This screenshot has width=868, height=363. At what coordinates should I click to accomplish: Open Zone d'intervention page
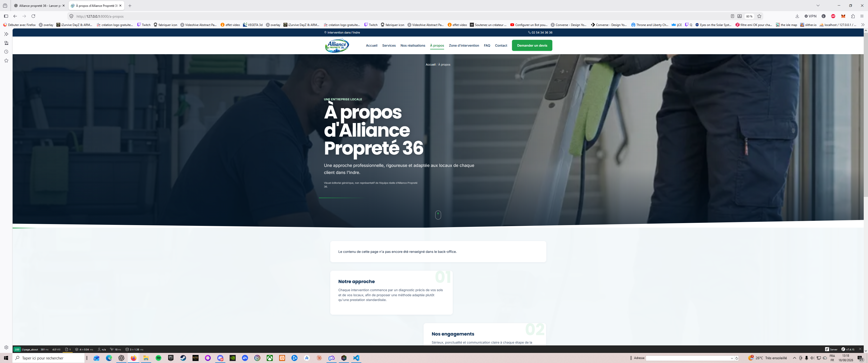pyautogui.click(x=464, y=45)
